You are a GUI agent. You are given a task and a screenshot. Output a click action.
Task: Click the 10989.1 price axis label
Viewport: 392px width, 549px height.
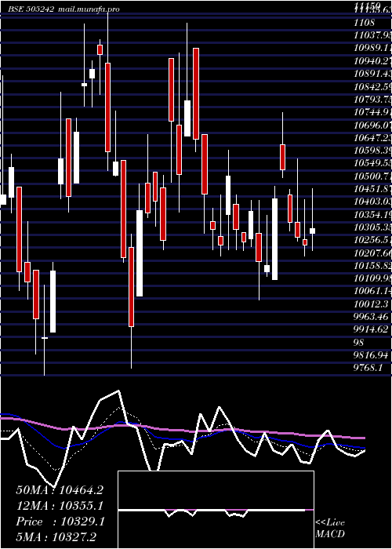tap(372, 48)
